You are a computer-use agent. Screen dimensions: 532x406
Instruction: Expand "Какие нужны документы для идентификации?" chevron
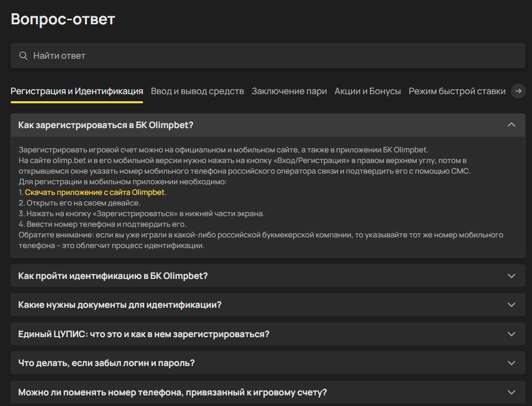pos(511,305)
